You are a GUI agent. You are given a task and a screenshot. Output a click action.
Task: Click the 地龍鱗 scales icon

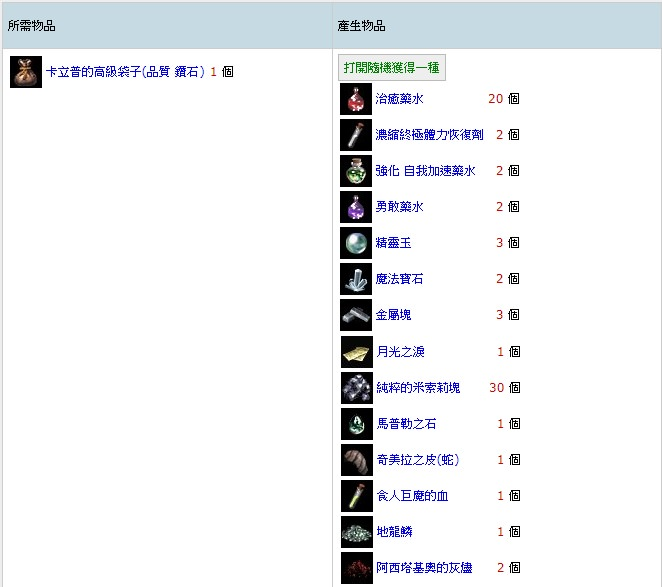click(357, 532)
